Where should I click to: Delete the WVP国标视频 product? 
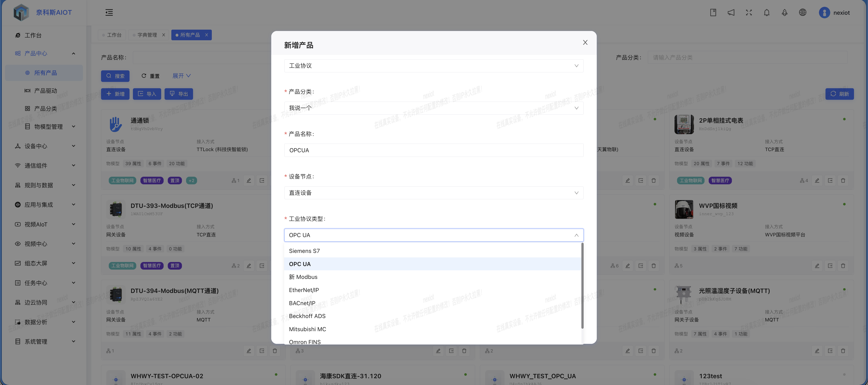pyautogui.click(x=843, y=266)
